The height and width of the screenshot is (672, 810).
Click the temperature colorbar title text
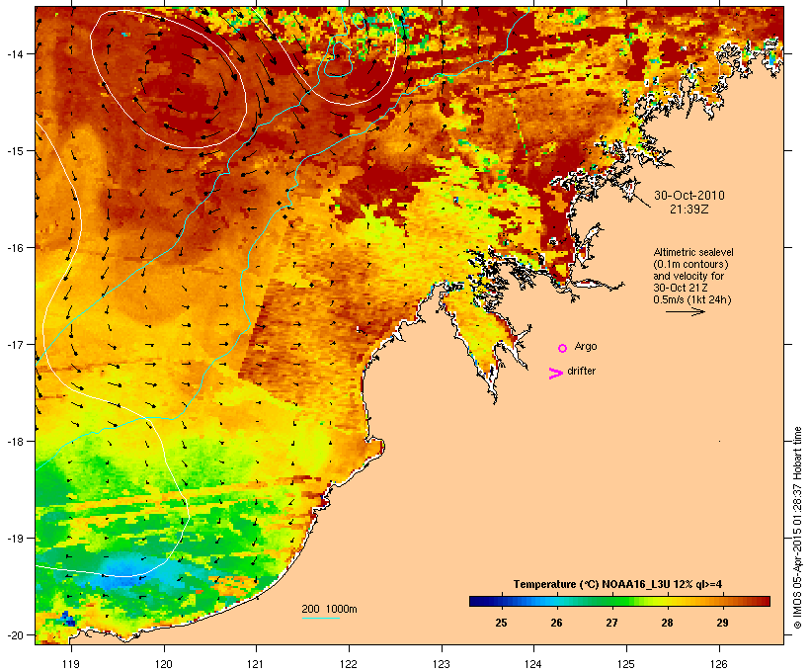coord(617,584)
